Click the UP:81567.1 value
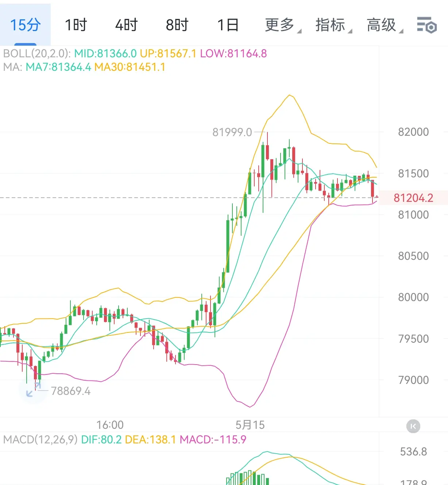The height and width of the screenshot is (485, 448). tap(168, 54)
